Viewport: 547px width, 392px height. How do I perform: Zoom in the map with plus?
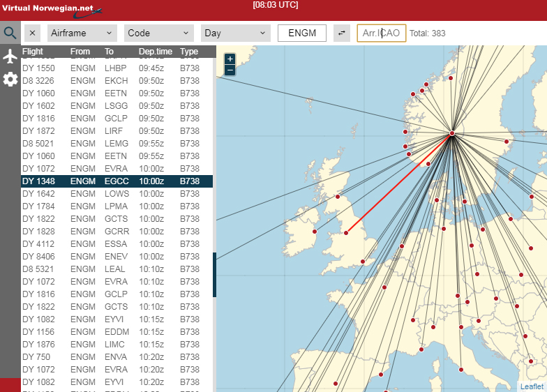tap(230, 59)
